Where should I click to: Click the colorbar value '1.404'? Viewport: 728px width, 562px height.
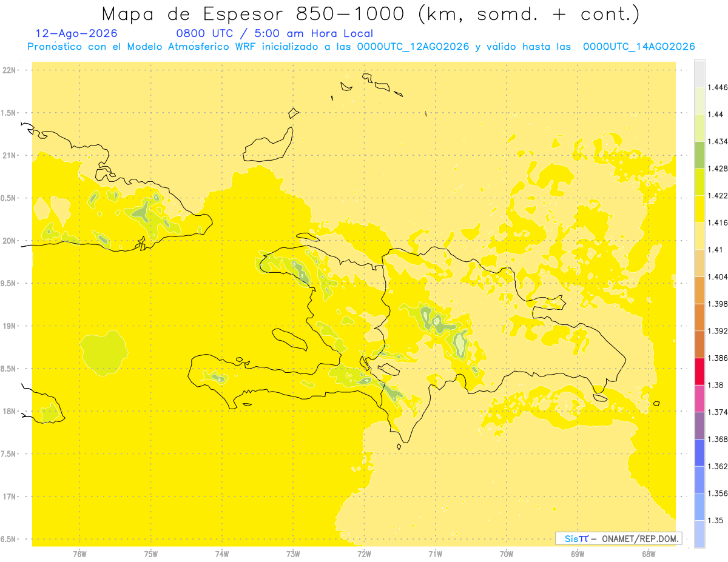[x=718, y=276]
